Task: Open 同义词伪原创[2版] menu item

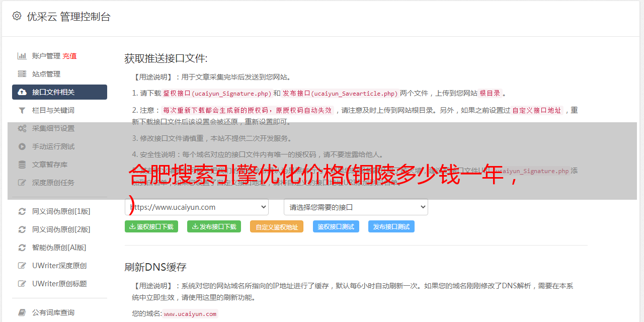Action: click(x=59, y=229)
